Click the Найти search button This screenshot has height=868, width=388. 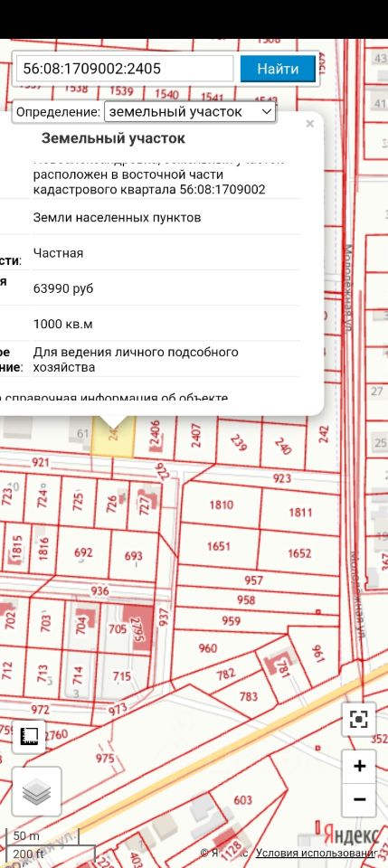pyautogui.click(x=278, y=69)
